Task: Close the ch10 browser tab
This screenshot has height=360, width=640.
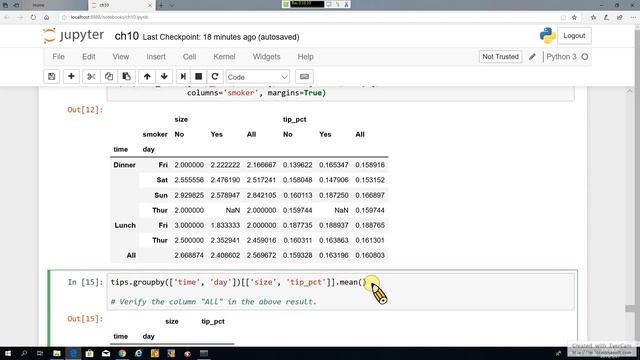Action: tap(149, 5)
